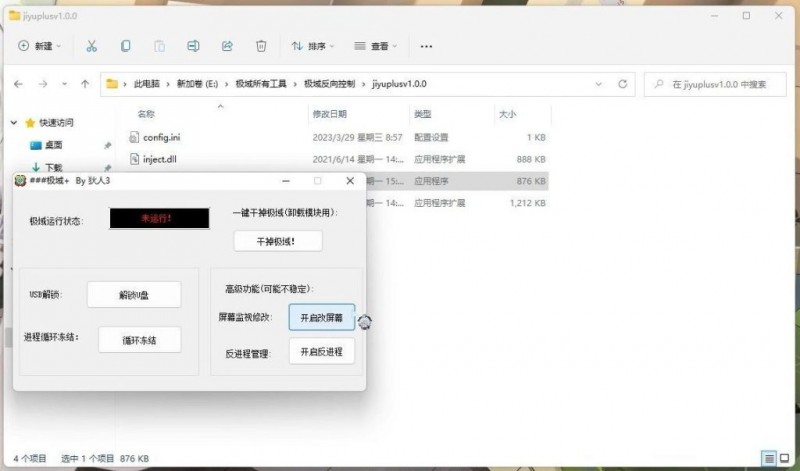The width and height of the screenshot is (800, 471).
Task: Minimize the 极域+ tool window
Action: point(286,181)
